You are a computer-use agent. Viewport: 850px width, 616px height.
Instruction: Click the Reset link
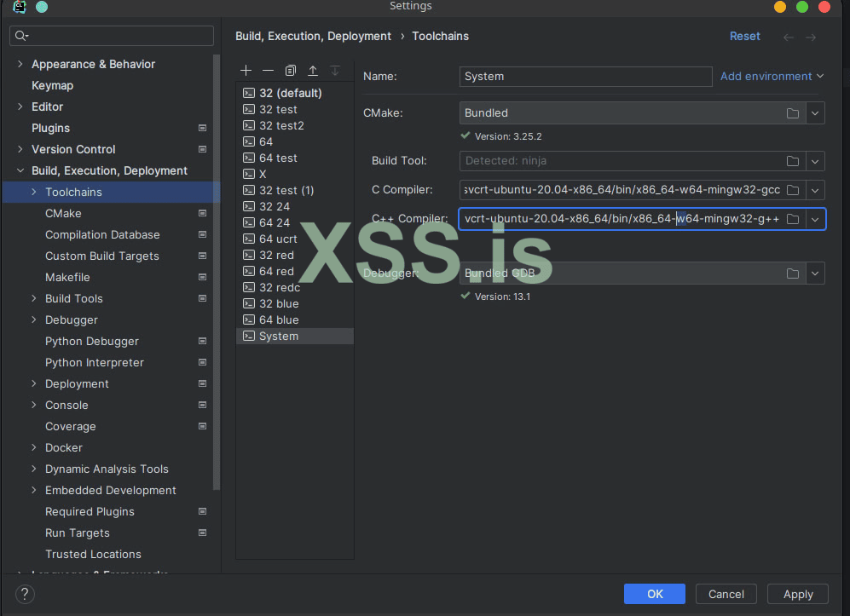tap(745, 36)
